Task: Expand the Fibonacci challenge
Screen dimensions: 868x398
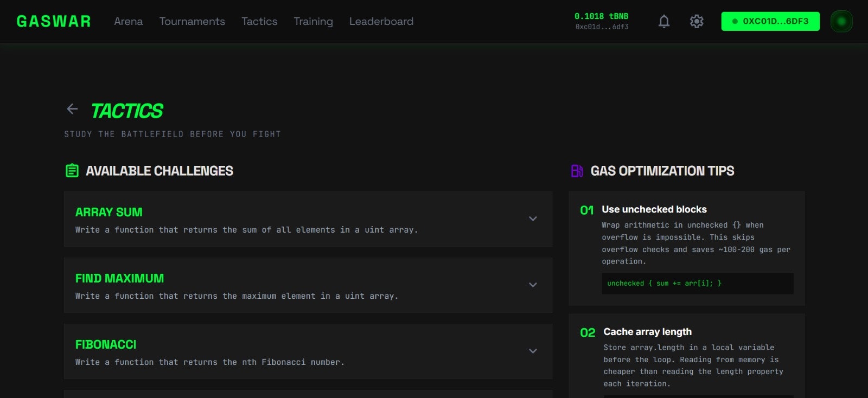Action: 533,351
